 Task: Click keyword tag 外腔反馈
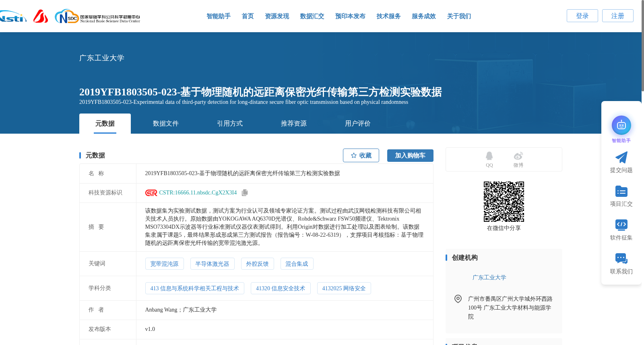click(258, 264)
